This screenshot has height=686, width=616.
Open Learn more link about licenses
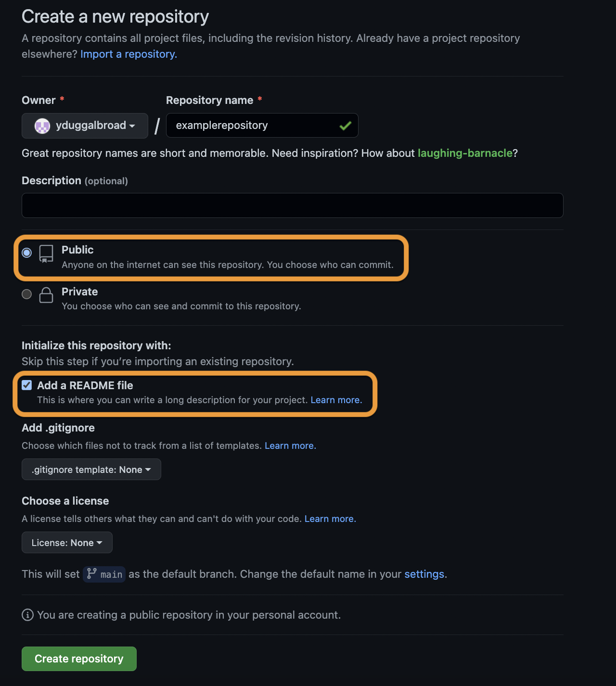(330, 519)
